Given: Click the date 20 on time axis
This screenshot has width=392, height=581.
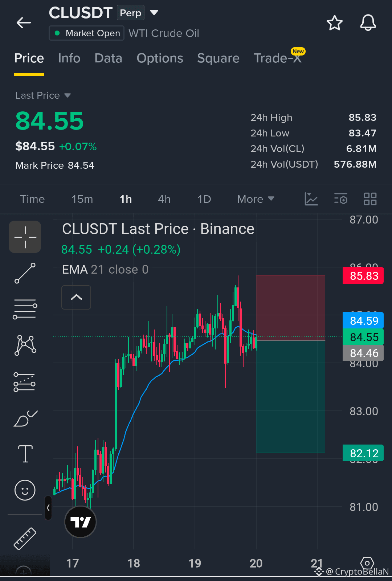Looking at the screenshot, I should 256,563.
